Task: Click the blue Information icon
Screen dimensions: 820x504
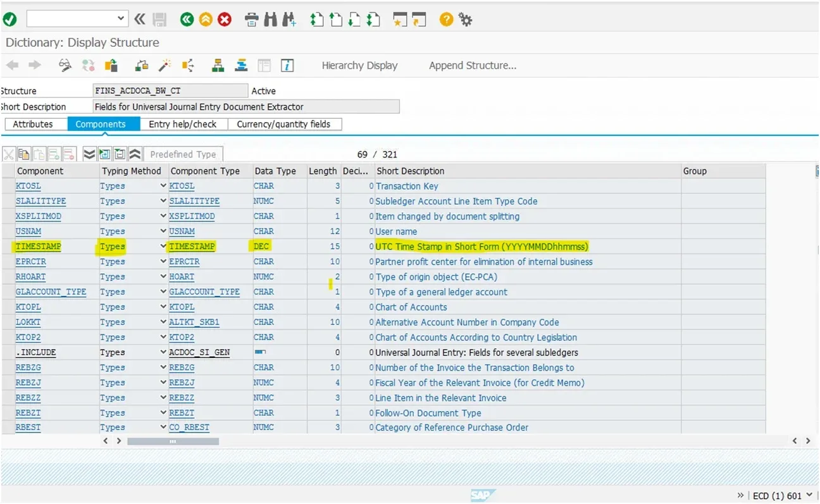Action: pyautogui.click(x=287, y=65)
